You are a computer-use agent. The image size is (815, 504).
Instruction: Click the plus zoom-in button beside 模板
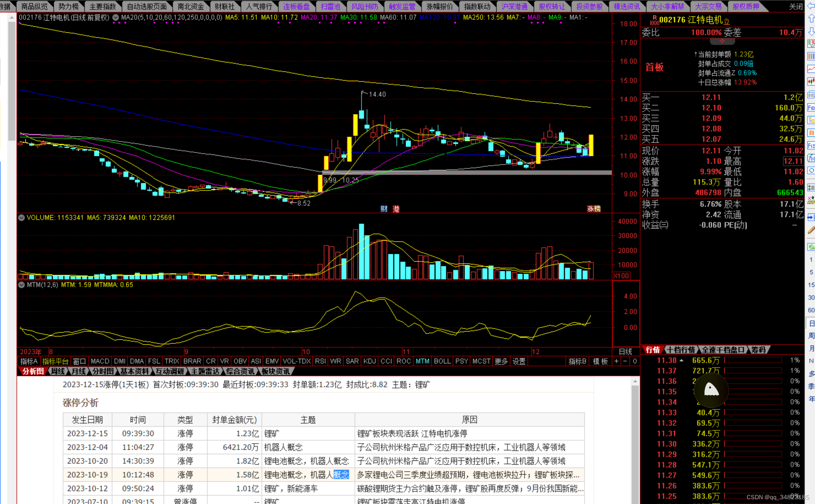(x=616, y=361)
